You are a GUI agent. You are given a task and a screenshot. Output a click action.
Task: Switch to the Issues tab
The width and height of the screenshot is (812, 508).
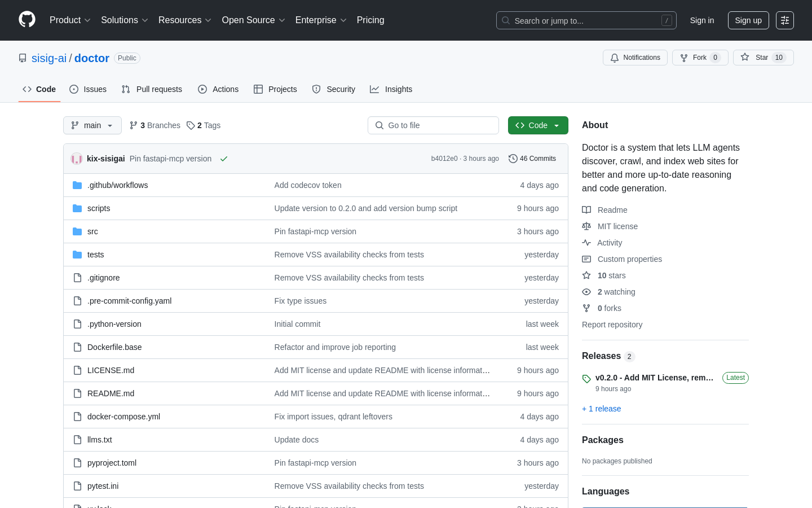point(88,89)
